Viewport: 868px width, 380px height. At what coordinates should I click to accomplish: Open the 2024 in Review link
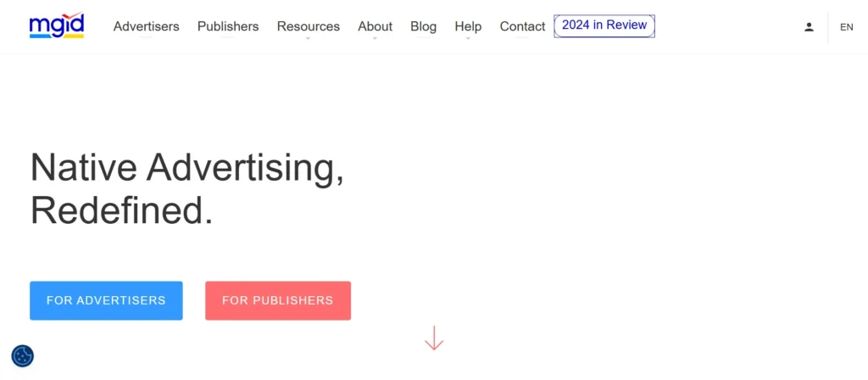[x=604, y=25]
